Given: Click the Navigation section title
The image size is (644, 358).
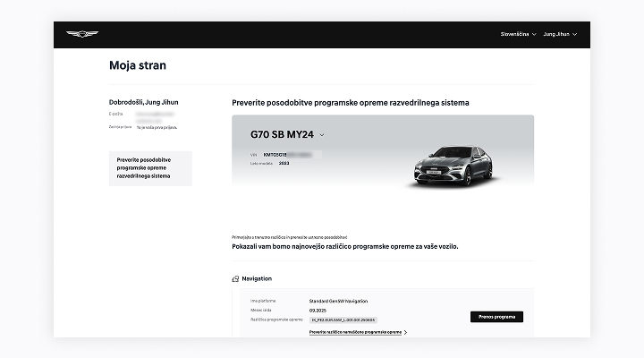Looking at the screenshot, I should click(257, 279).
